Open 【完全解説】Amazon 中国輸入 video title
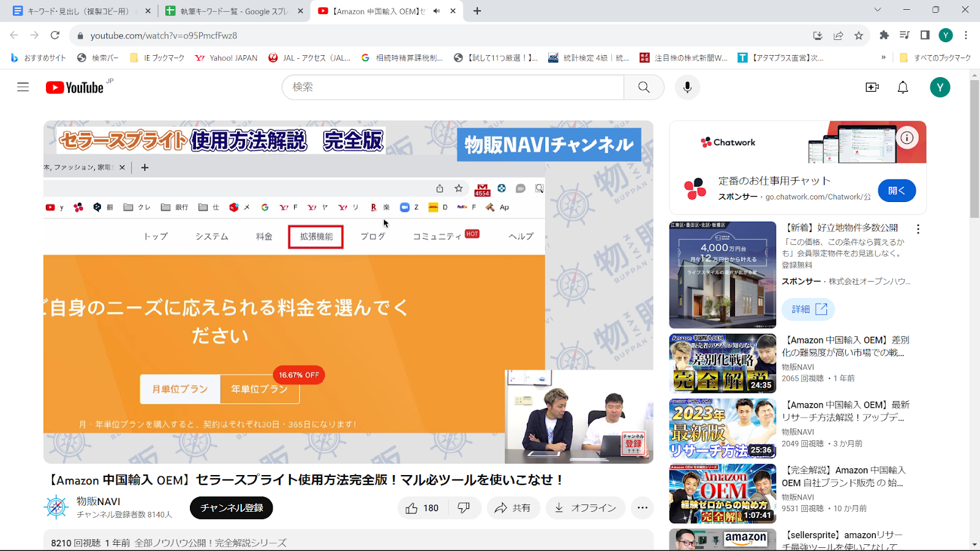 (x=844, y=476)
